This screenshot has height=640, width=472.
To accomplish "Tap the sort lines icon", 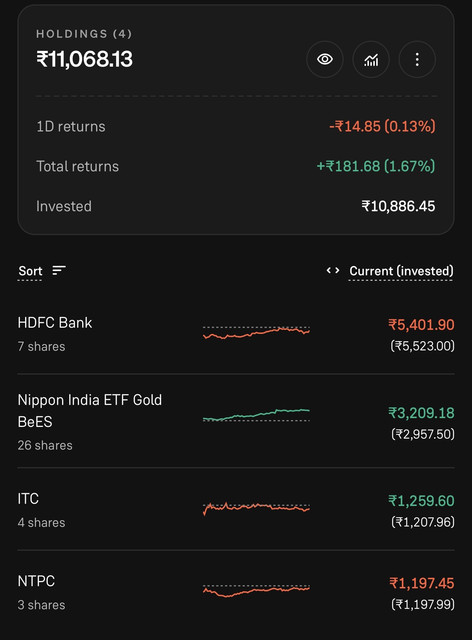I will pyautogui.click(x=59, y=270).
